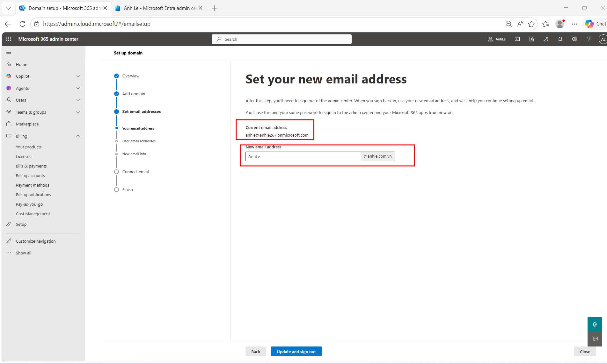Open Payment methods page

33,185
